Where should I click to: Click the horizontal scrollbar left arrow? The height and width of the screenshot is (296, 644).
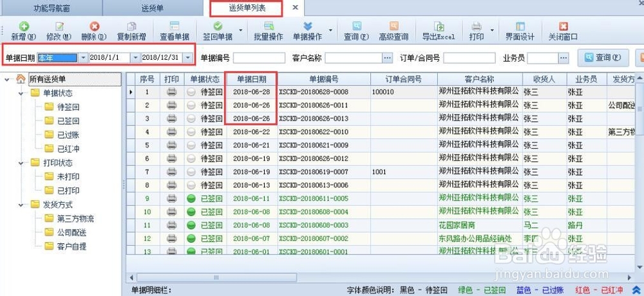pos(131,278)
